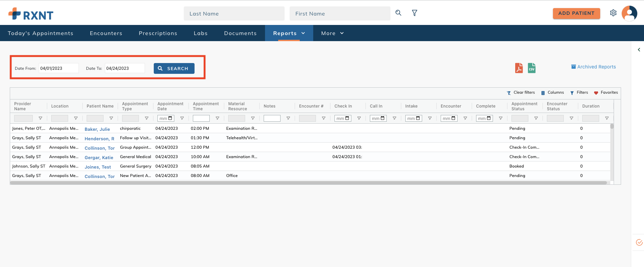644x267 pixels.
Task: Open filter icon for Encounter column
Action: (465, 118)
